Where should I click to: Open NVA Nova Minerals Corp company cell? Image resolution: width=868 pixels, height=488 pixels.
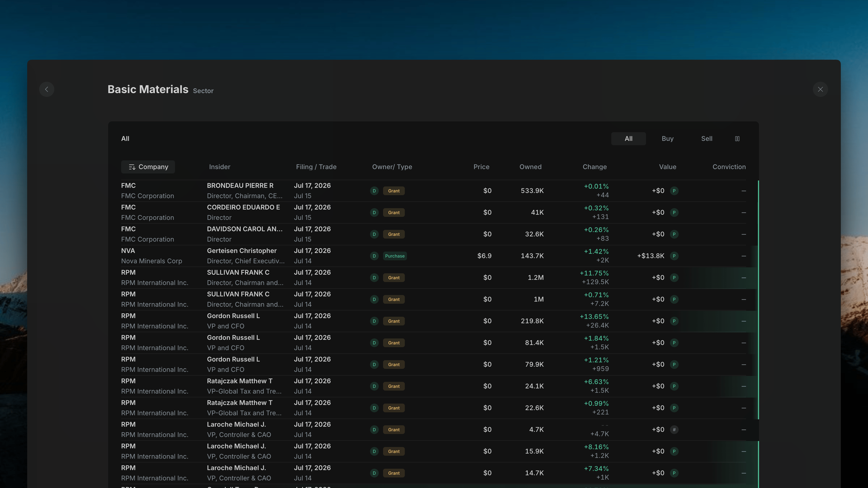point(152,256)
